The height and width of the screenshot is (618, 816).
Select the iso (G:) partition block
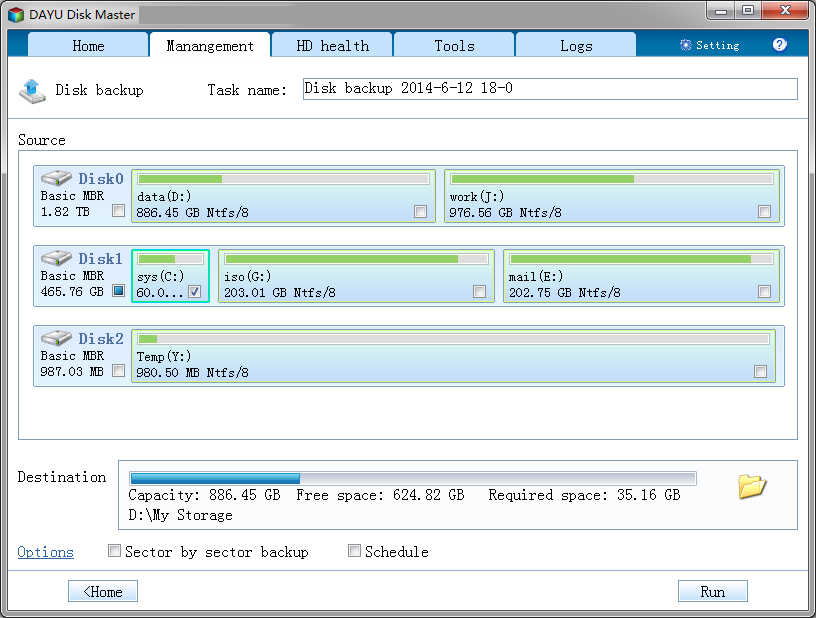point(356,276)
